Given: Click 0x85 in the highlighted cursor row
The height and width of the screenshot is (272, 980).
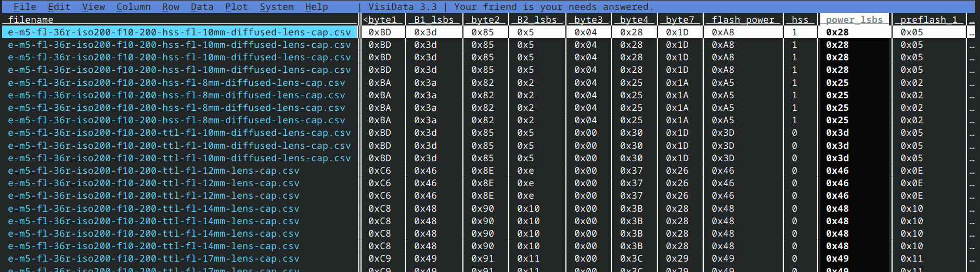Looking at the screenshot, I should pyautogui.click(x=483, y=32).
